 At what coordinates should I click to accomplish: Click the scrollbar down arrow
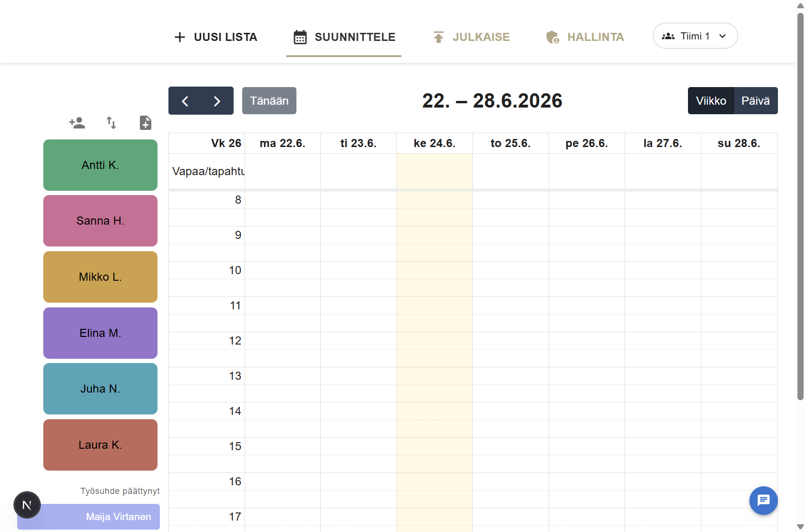pyautogui.click(x=800, y=527)
